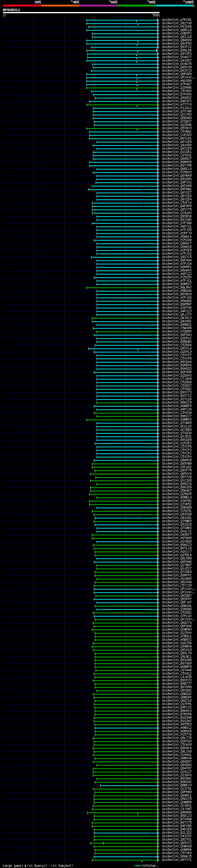Select hit label UniRef100_Q01LU0
This screenshot has width=197, height=868.
[x=177, y=426]
